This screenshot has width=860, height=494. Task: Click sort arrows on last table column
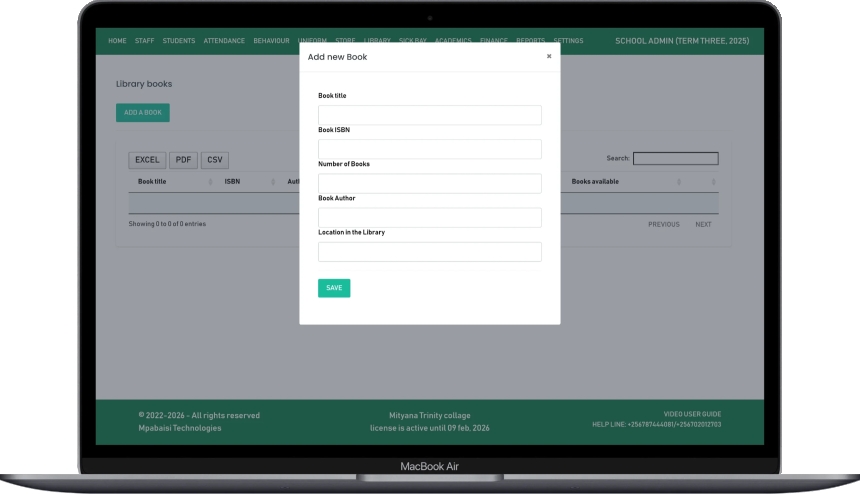(x=714, y=182)
